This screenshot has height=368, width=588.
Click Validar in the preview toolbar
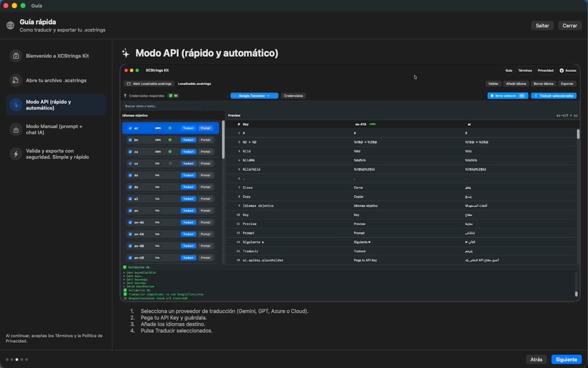click(x=493, y=84)
